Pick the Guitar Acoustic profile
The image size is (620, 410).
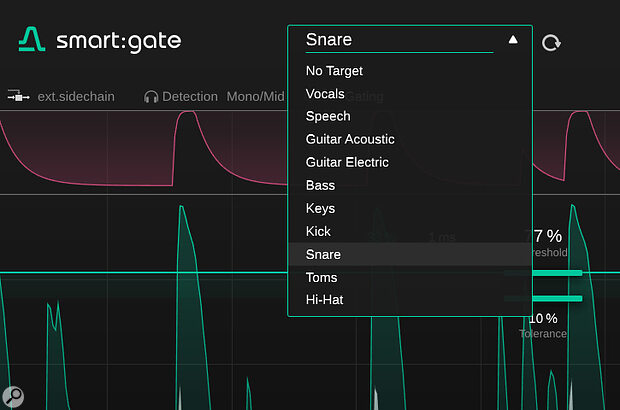pyautogui.click(x=350, y=140)
